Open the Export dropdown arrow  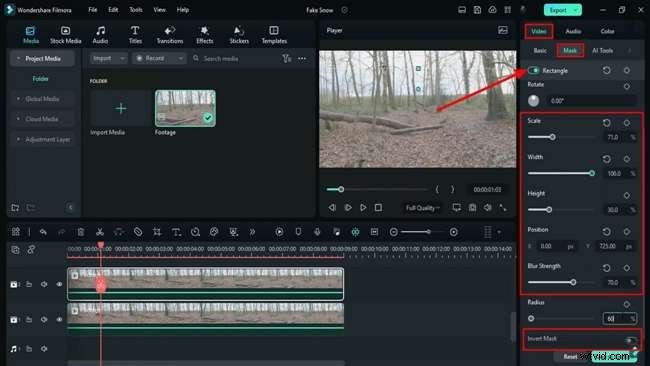click(576, 10)
